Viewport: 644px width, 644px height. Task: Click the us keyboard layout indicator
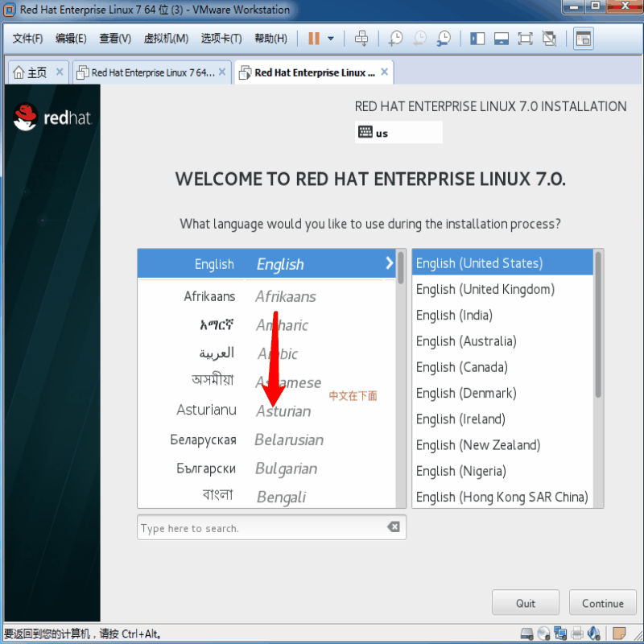398,132
